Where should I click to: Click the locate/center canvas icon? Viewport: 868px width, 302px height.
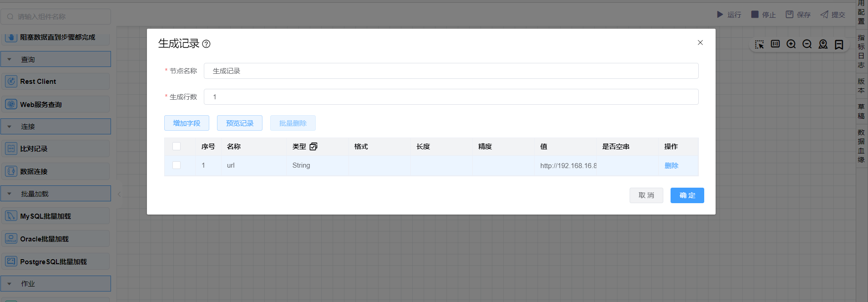pyautogui.click(x=823, y=44)
